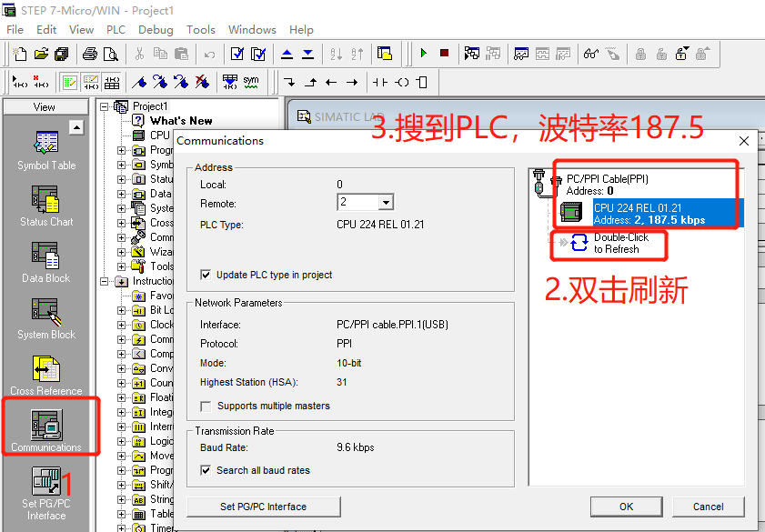Viewport: 765px width, 532px height.
Task: Click OK in the Communications dialog
Action: 627,507
